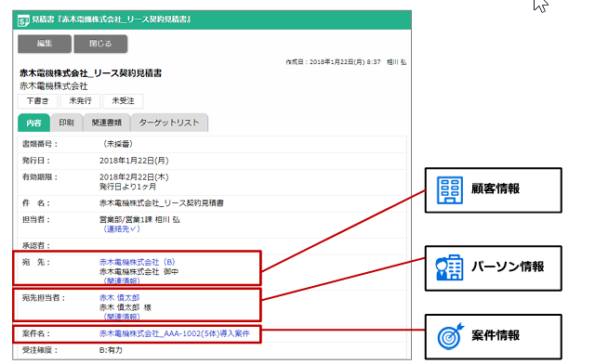Click the 営業部/営業1課 相川 弘 value

tap(139, 219)
